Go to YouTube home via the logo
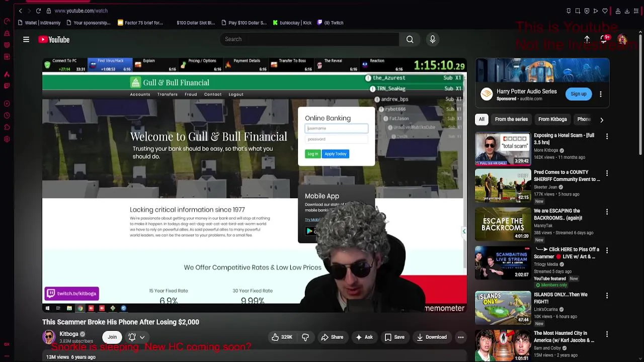This screenshot has width=644, height=362. [x=54, y=39]
